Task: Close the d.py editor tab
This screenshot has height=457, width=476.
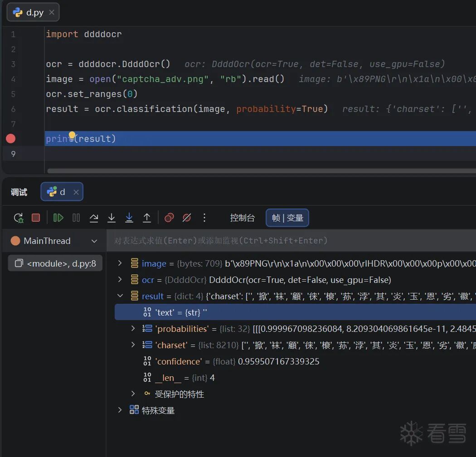Action: [x=52, y=13]
